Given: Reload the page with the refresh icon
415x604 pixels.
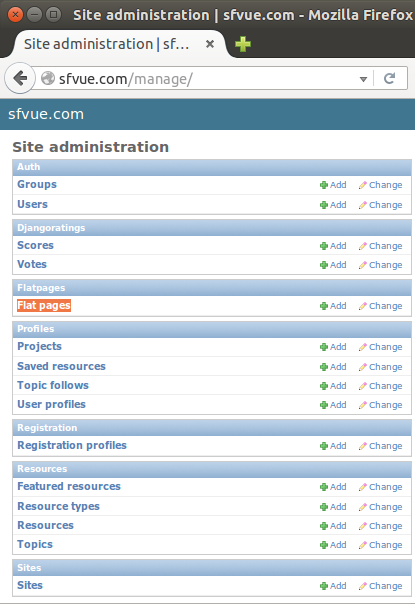Looking at the screenshot, I should [390, 79].
